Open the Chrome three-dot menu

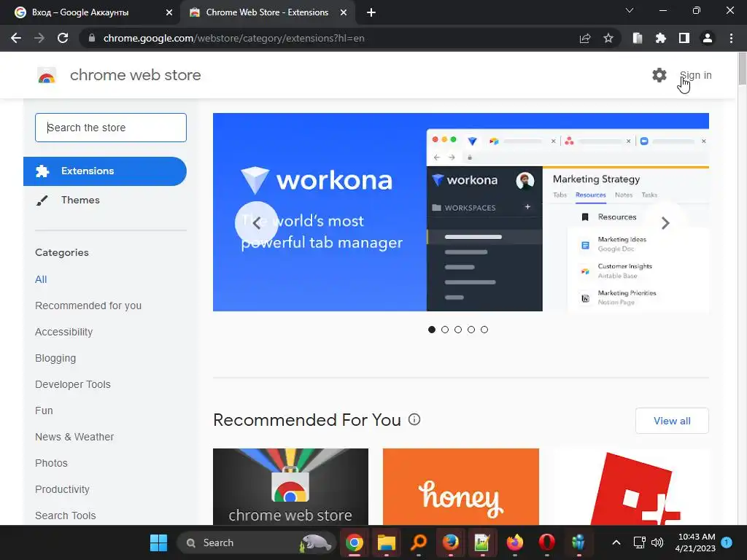point(731,38)
